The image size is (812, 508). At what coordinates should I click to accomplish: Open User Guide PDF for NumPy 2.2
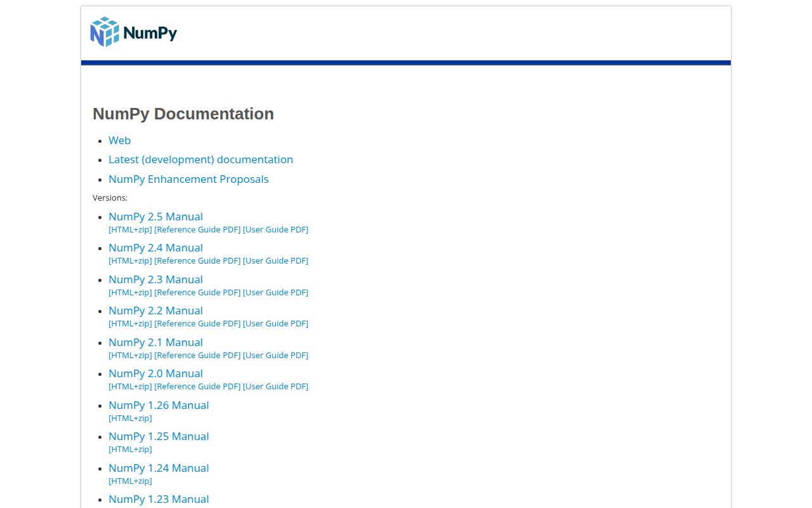275,323
